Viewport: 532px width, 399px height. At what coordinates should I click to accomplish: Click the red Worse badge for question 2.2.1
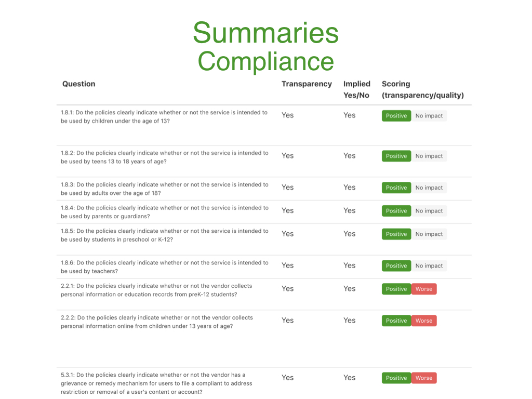pos(424,289)
